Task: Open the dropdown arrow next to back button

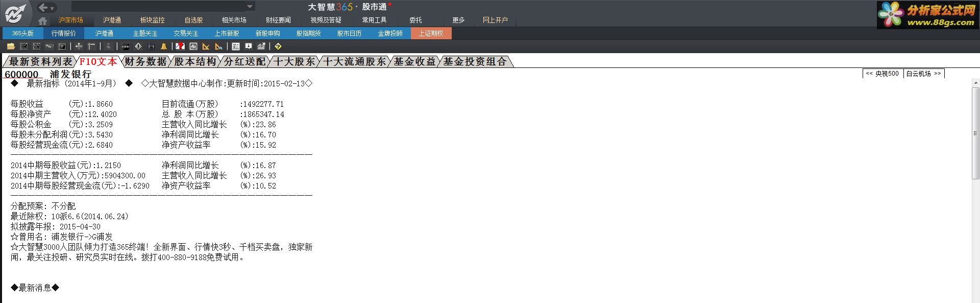Action: [x=53, y=8]
